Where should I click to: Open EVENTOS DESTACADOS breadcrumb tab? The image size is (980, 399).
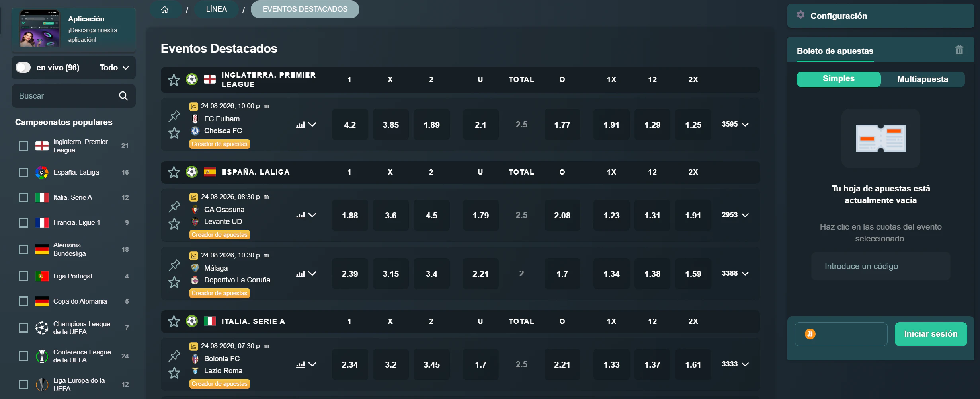(x=305, y=9)
